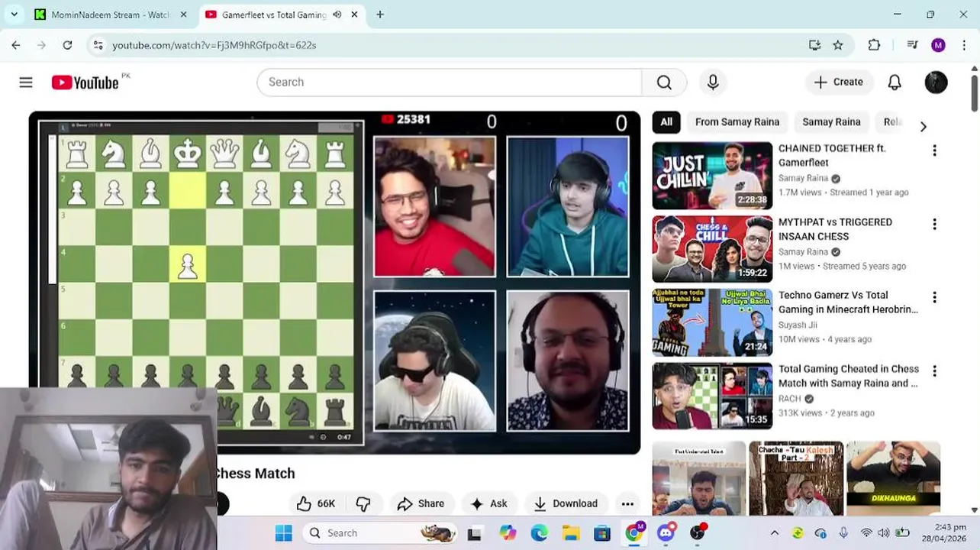Launch Copilot from taskbar

point(508,533)
